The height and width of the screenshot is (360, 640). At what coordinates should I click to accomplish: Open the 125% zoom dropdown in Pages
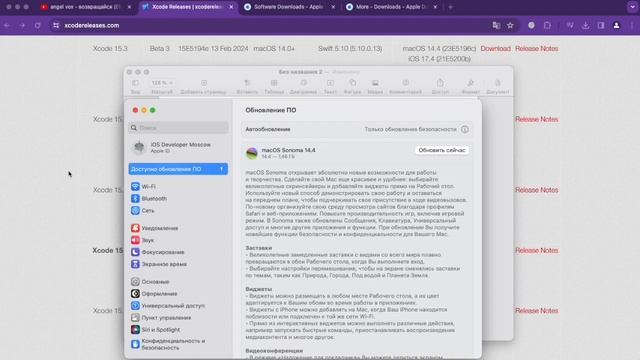162,83
